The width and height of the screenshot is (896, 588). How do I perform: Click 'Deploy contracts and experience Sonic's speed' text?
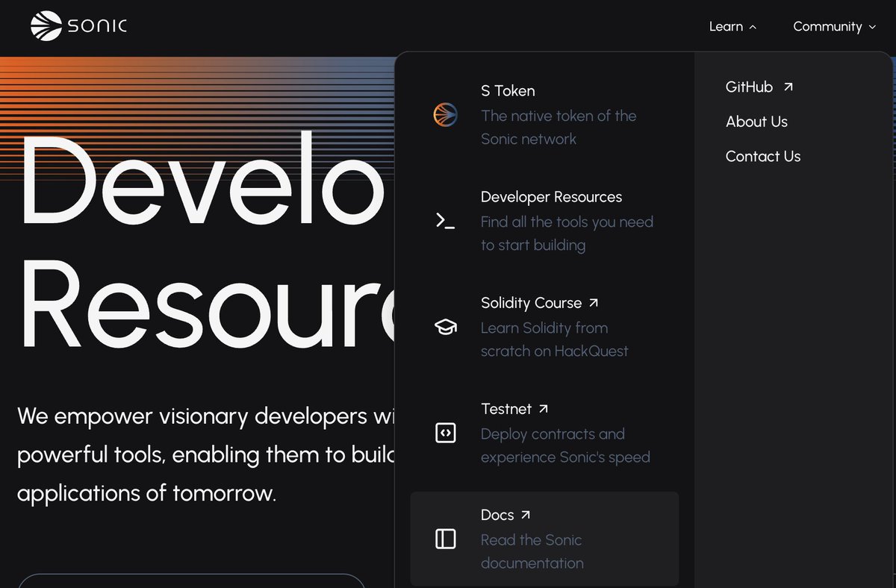click(x=565, y=445)
